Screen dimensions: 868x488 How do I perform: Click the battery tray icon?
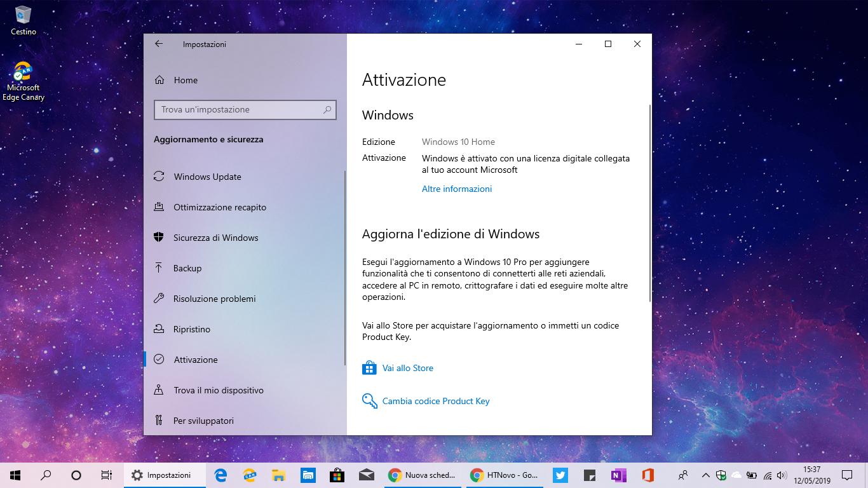[x=752, y=475]
